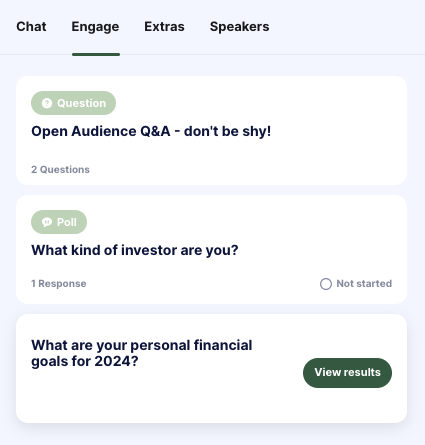This screenshot has height=445, width=425.
Task: Open the What kind of investor poll
Action: (135, 250)
